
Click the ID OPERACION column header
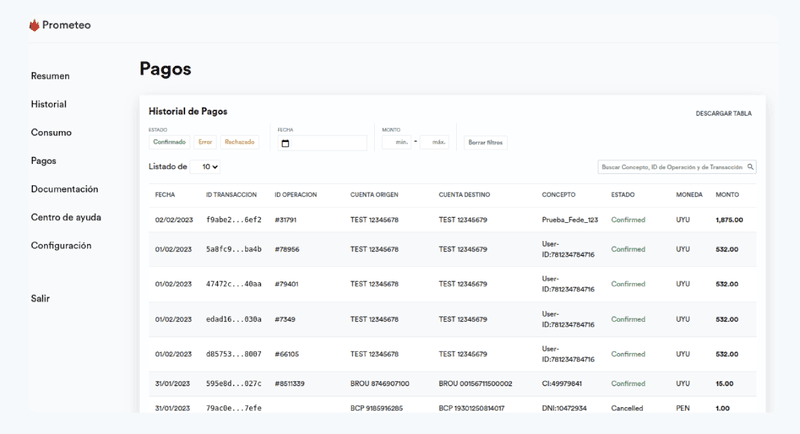(295, 195)
